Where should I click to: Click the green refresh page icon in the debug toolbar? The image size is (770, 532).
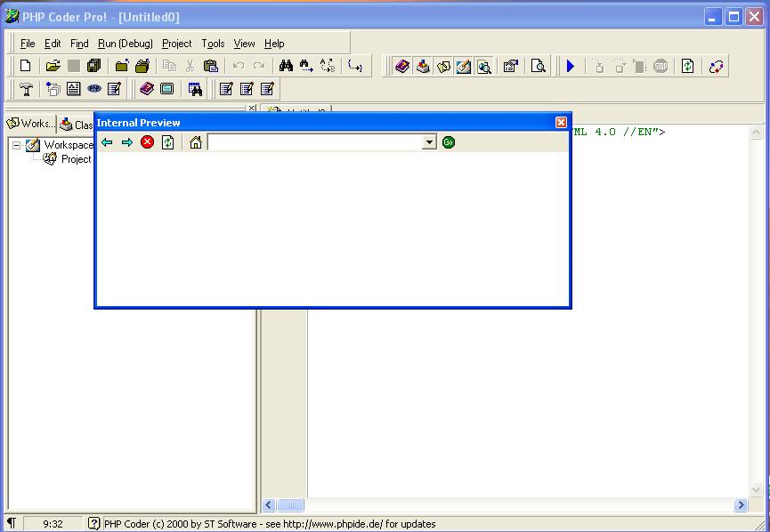click(x=687, y=66)
